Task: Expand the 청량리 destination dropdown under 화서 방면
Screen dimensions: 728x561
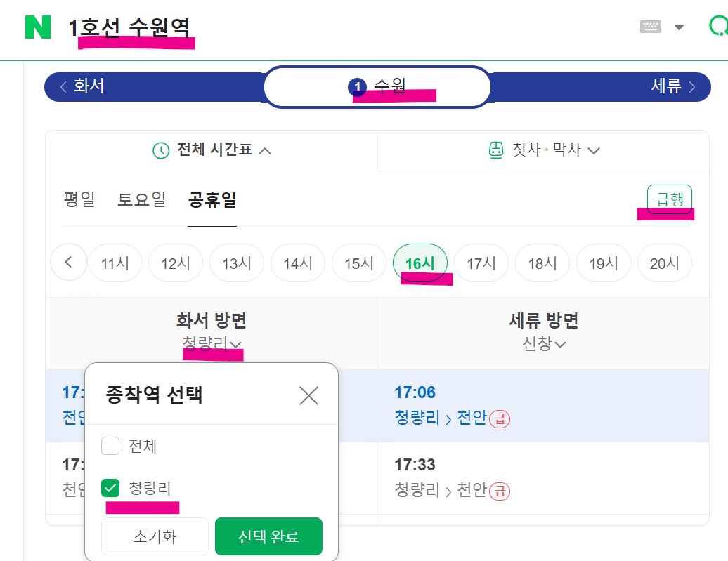Action: click(x=212, y=345)
